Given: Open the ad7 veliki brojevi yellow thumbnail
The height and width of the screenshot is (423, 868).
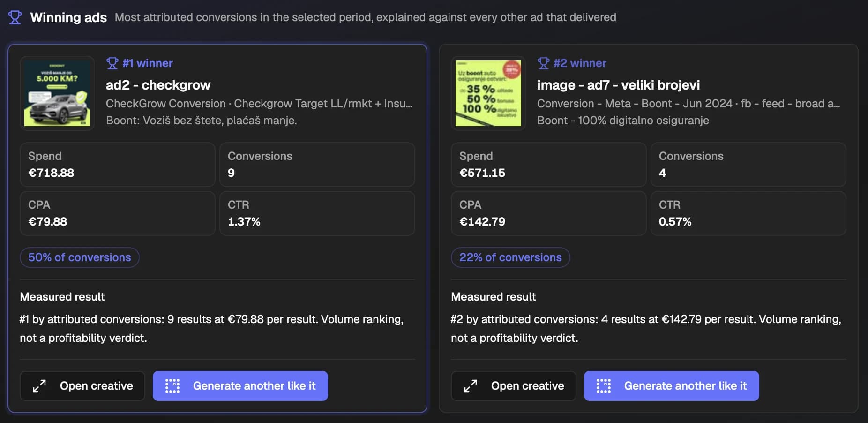Looking at the screenshot, I should coord(488,93).
